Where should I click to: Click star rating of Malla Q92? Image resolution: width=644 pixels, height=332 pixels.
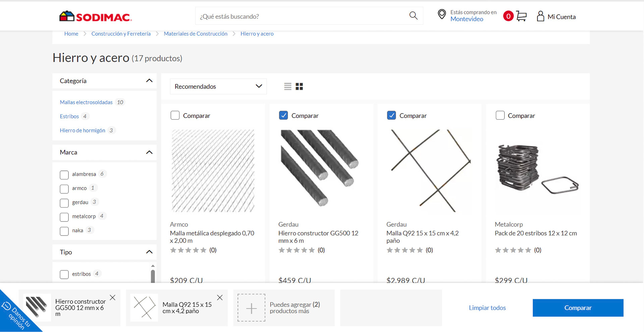tap(405, 250)
